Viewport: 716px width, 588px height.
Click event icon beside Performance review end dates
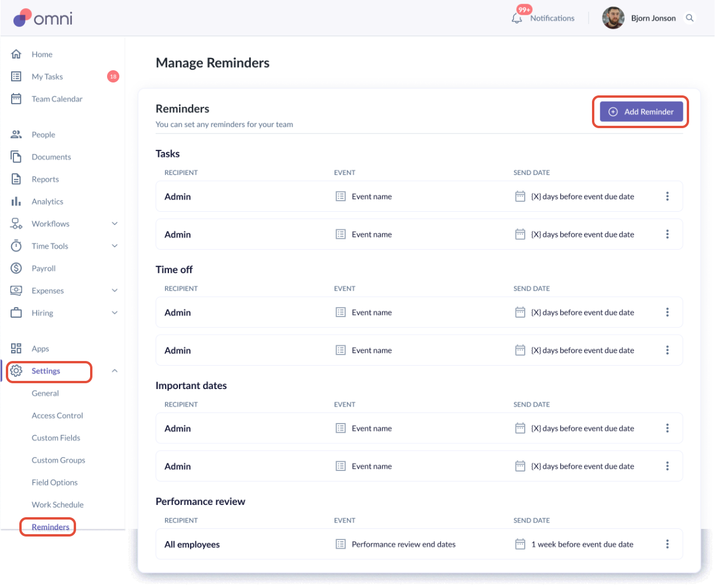tap(340, 544)
